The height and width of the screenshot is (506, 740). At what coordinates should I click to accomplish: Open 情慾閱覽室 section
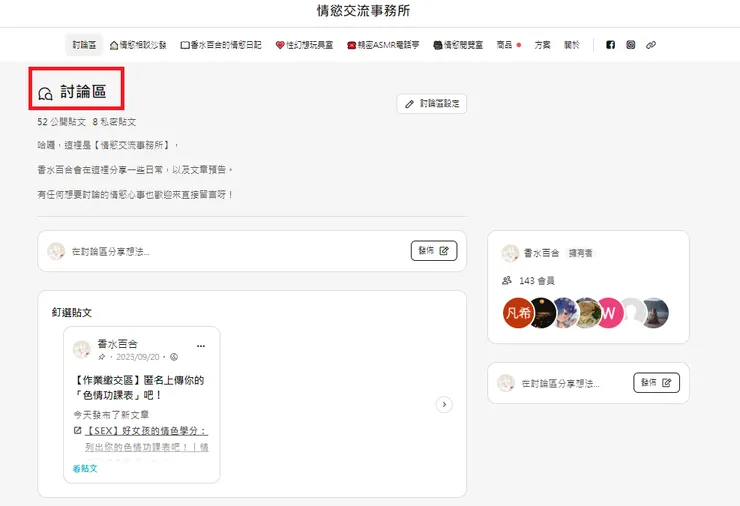click(458, 45)
